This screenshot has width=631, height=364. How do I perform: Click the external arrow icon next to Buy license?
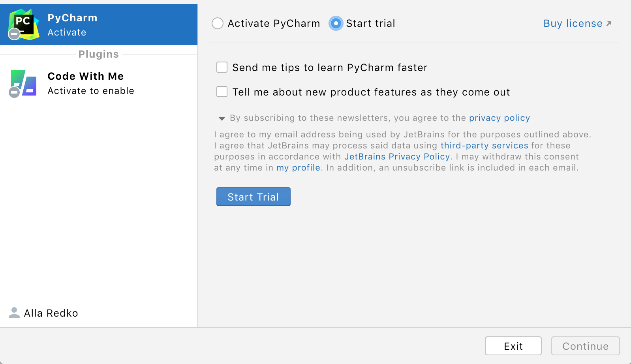click(609, 24)
